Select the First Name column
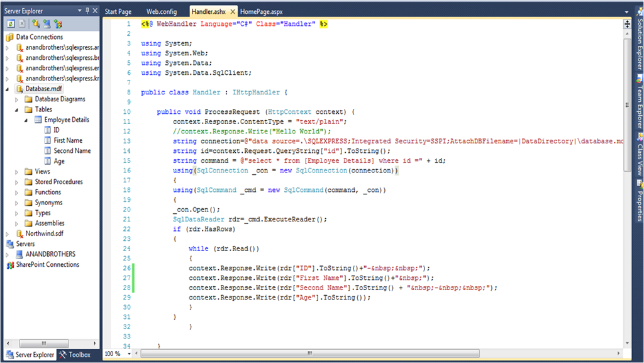The height and width of the screenshot is (363, 644). point(68,140)
